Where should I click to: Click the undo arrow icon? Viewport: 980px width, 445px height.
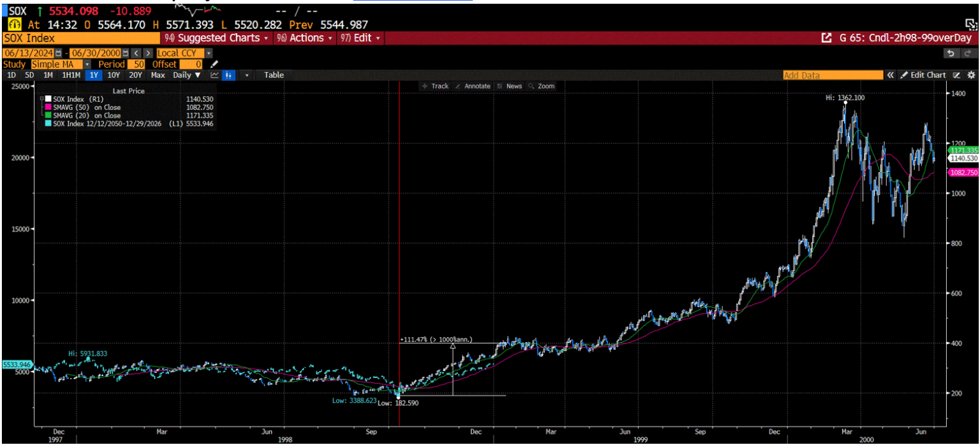(x=952, y=54)
